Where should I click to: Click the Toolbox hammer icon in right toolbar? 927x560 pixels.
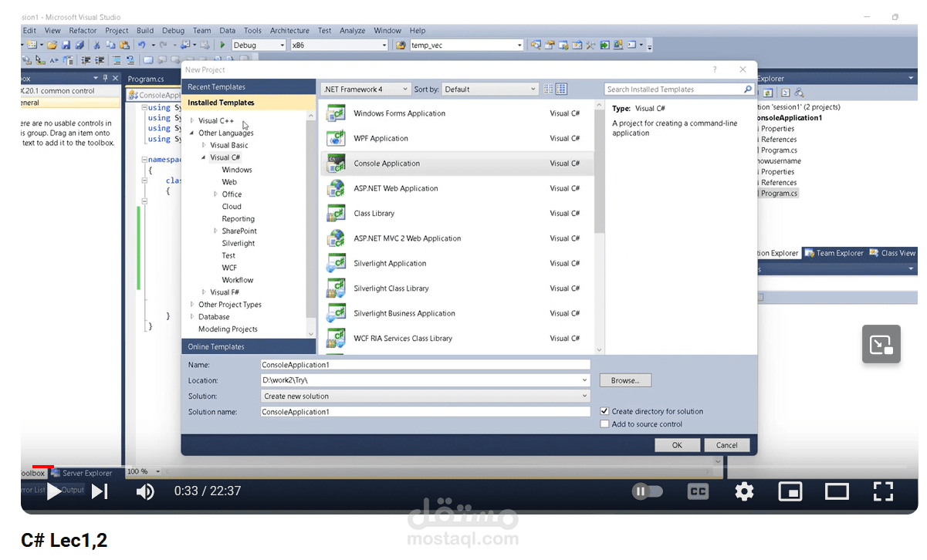590,45
